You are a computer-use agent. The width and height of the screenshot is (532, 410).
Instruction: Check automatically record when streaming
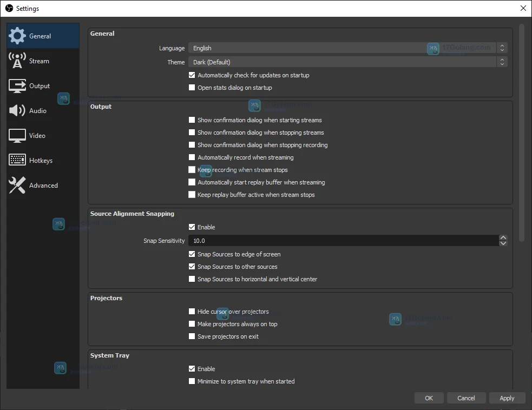(x=192, y=157)
